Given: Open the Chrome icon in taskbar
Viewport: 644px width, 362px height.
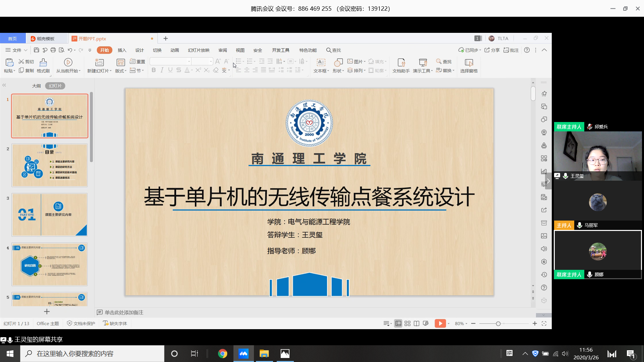Looking at the screenshot, I should [222, 354].
